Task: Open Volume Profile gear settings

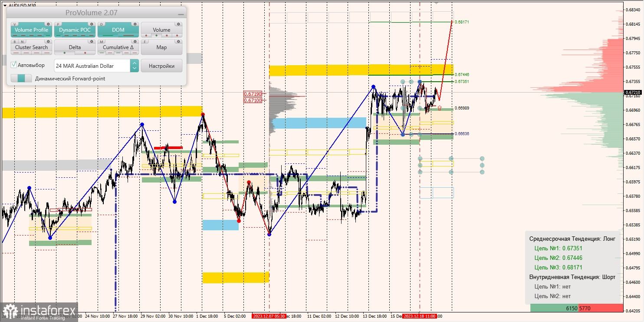Action: [x=48, y=24]
